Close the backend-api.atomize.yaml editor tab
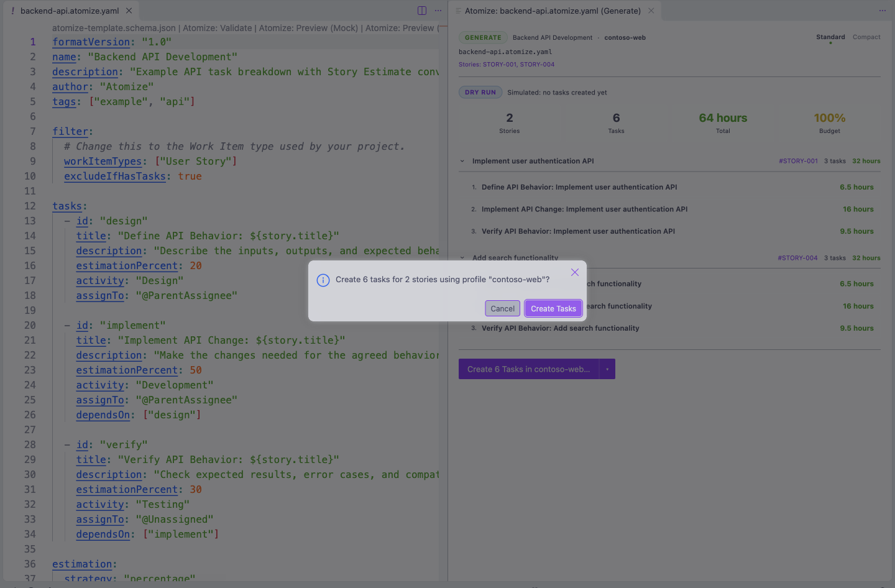895x588 pixels. point(129,11)
